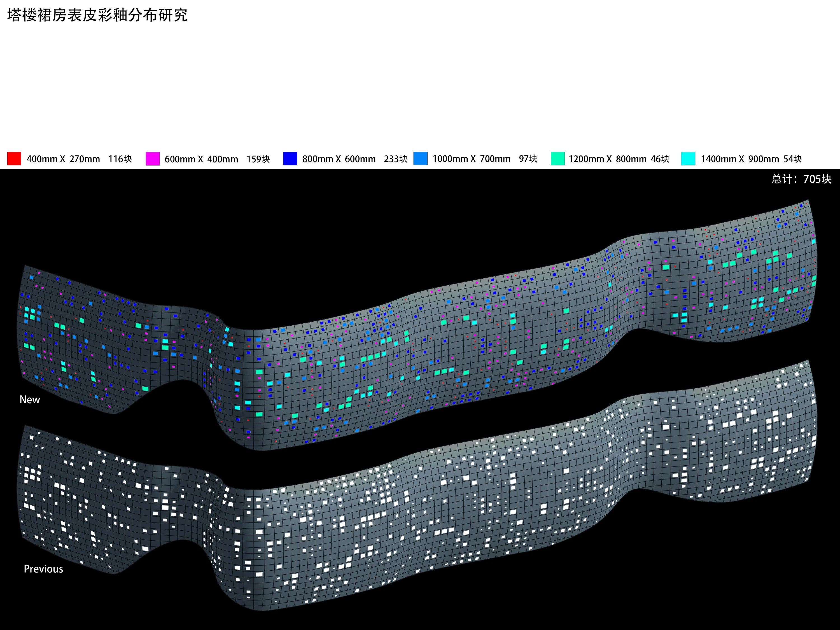The width and height of the screenshot is (840, 630).
Task: Choose the light blue 1000mm legend swatch
Action: coord(420,158)
